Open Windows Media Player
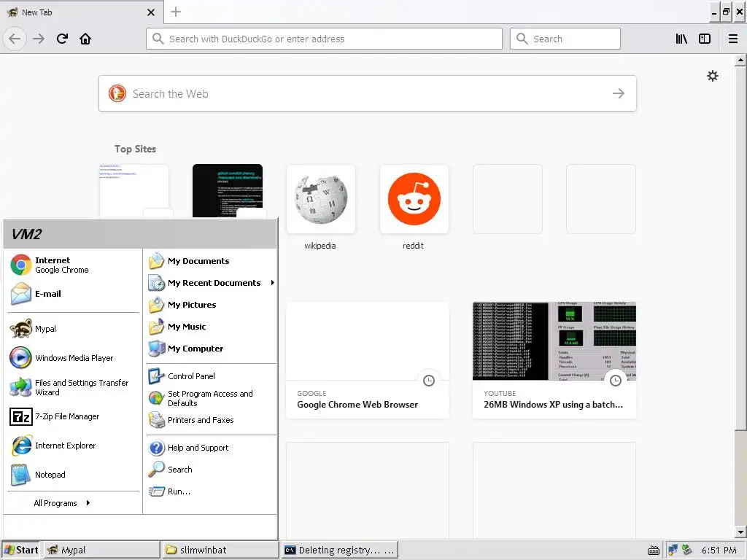747x560 pixels. click(x=74, y=358)
